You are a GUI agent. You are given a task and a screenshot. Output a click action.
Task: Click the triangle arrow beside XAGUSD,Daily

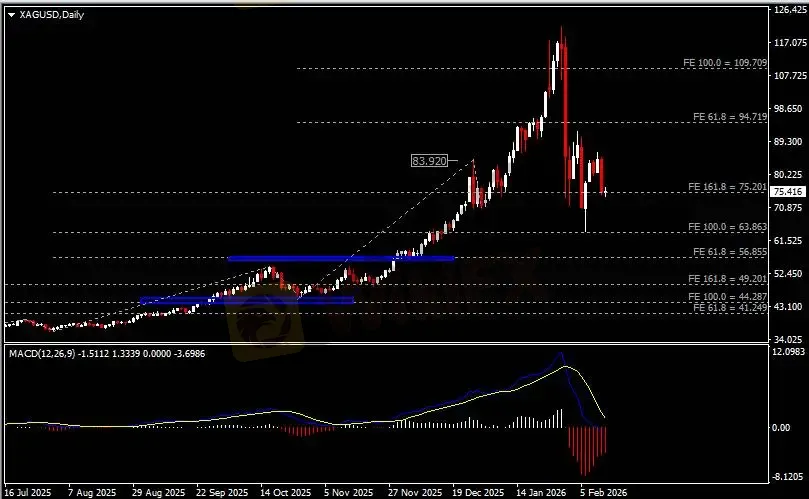click(x=11, y=15)
